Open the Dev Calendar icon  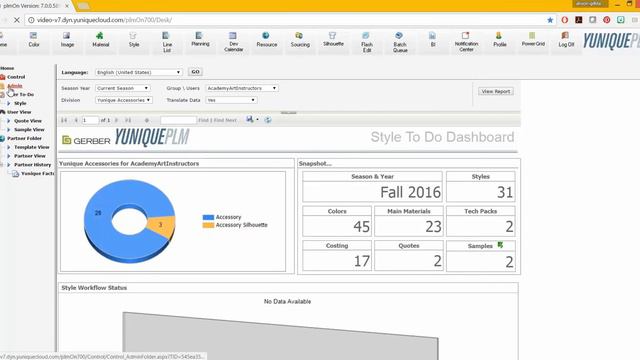tap(233, 42)
